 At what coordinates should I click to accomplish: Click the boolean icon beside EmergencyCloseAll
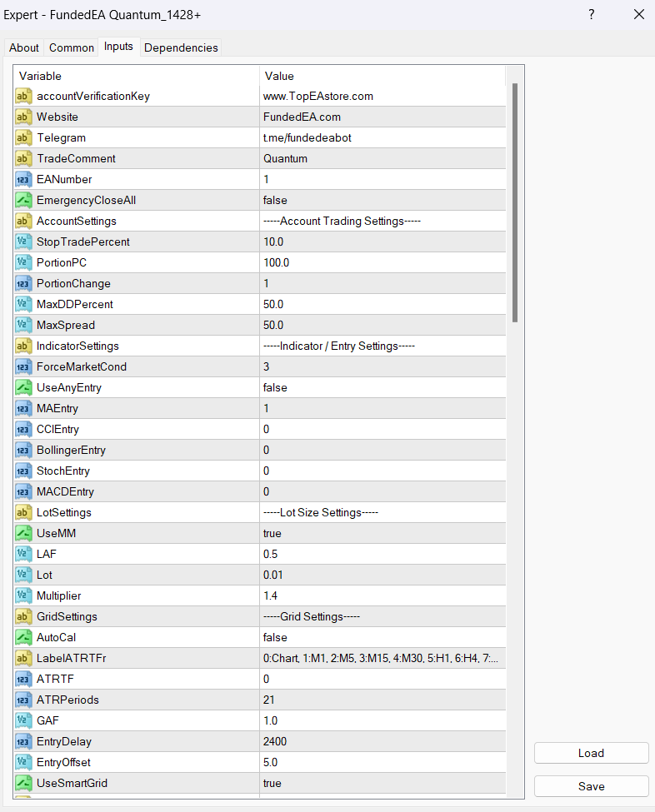[x=23, y=201]
